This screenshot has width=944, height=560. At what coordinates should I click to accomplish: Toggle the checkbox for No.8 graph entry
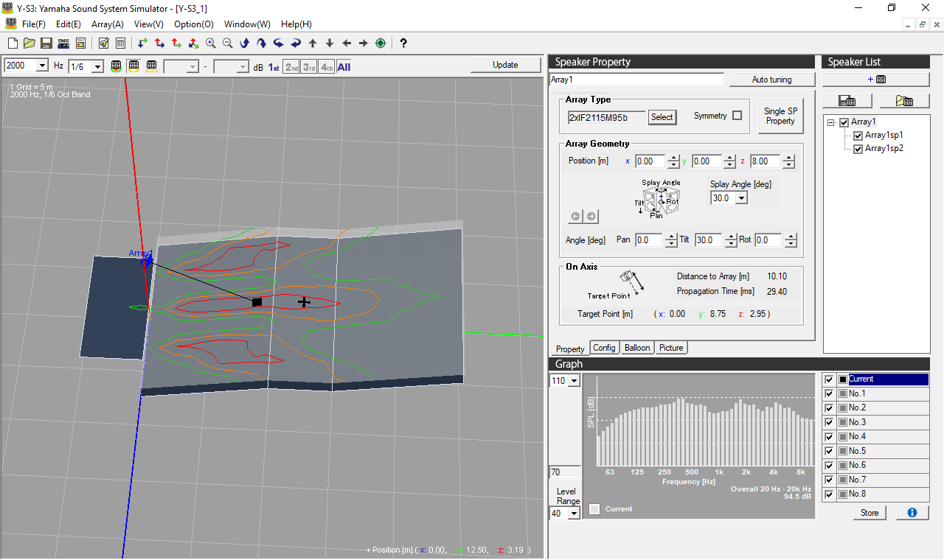[x=829, y=494]
